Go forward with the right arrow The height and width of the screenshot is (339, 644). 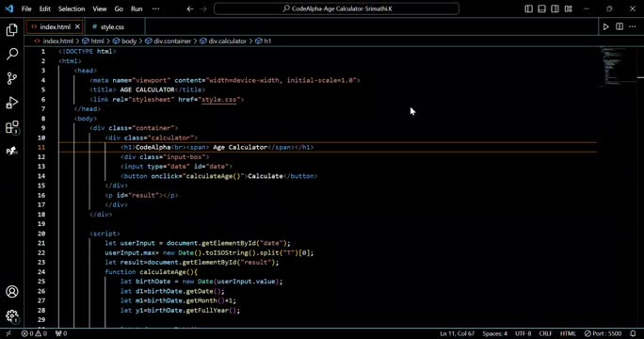(203, 8)
